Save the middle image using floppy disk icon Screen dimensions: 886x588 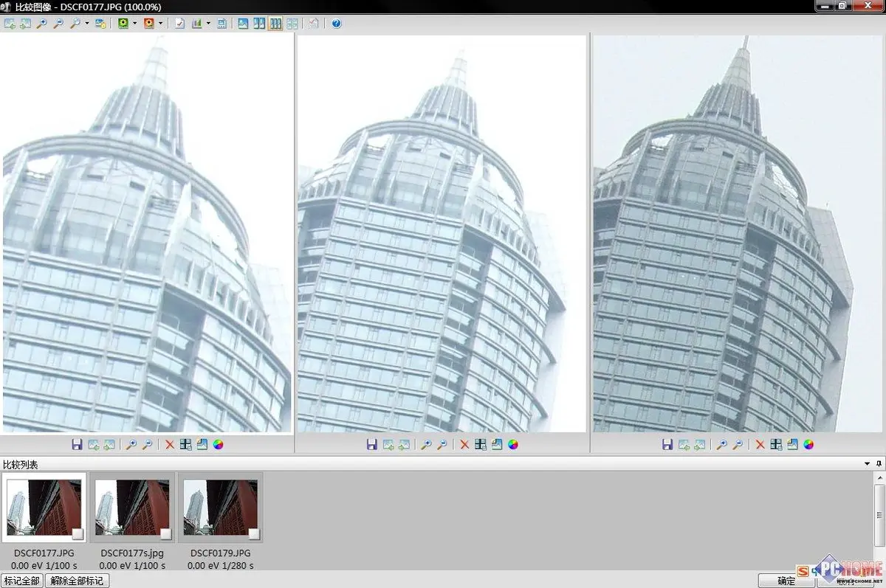pos(372,445)
